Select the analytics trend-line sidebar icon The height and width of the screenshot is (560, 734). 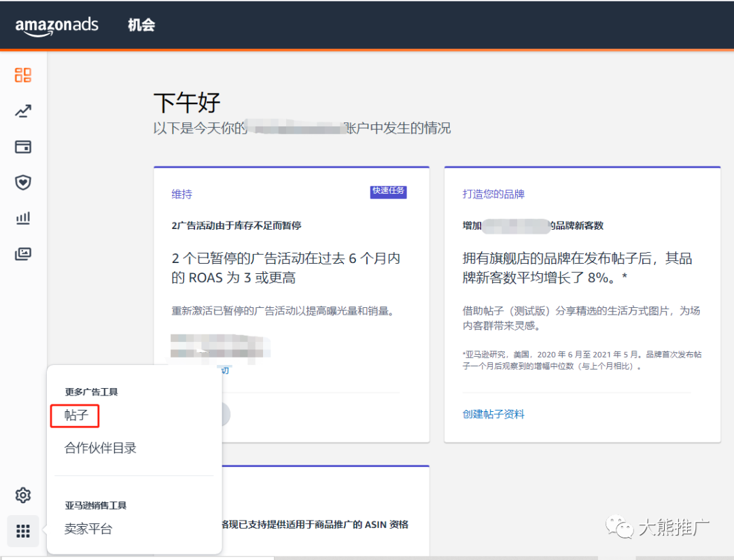[x=22, y=111]
